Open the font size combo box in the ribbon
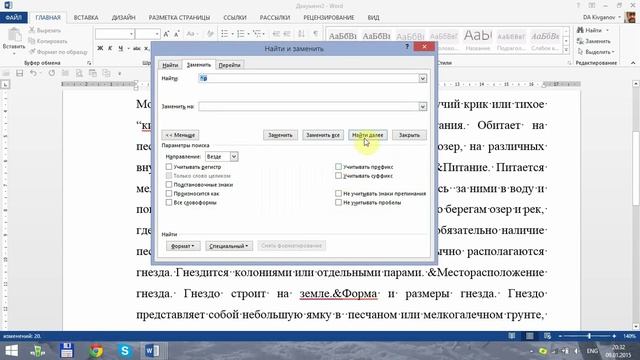Viewport: 640px width, 360px height. pos(148,34)
